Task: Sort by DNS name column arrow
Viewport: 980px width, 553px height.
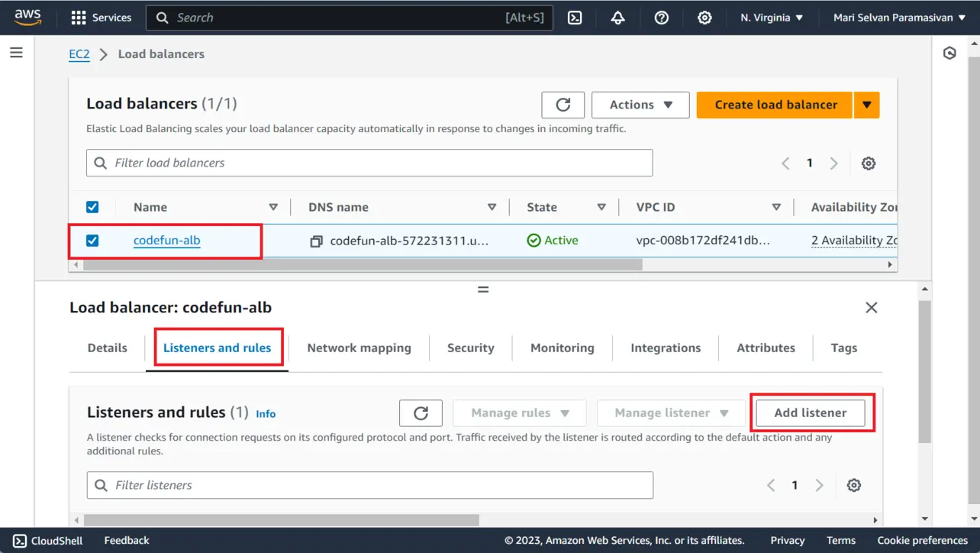Action: [x=492, y=207]
